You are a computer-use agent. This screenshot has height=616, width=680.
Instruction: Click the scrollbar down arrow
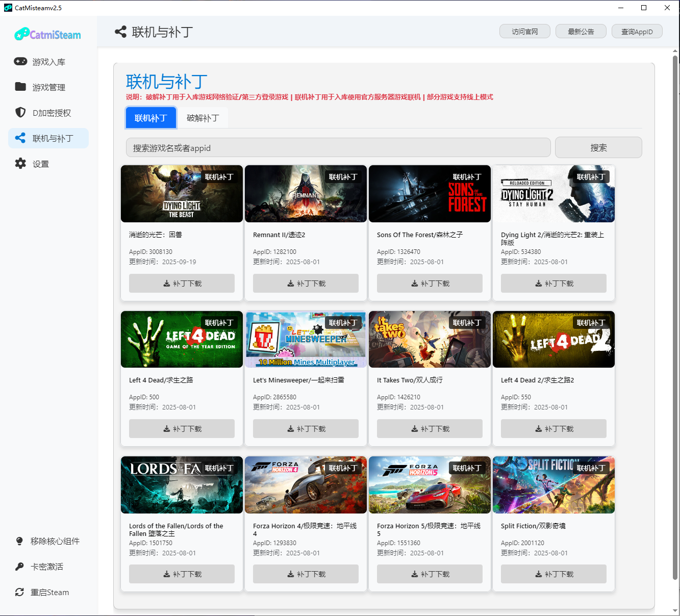pyautogui.click(x=675, y=610)
